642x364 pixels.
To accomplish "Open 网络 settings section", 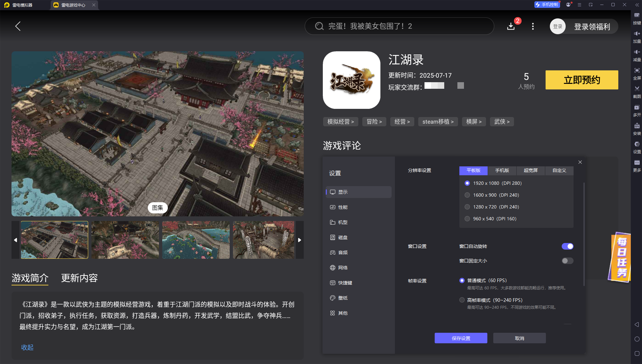I will pyautogui.click(x=359, y=268).
